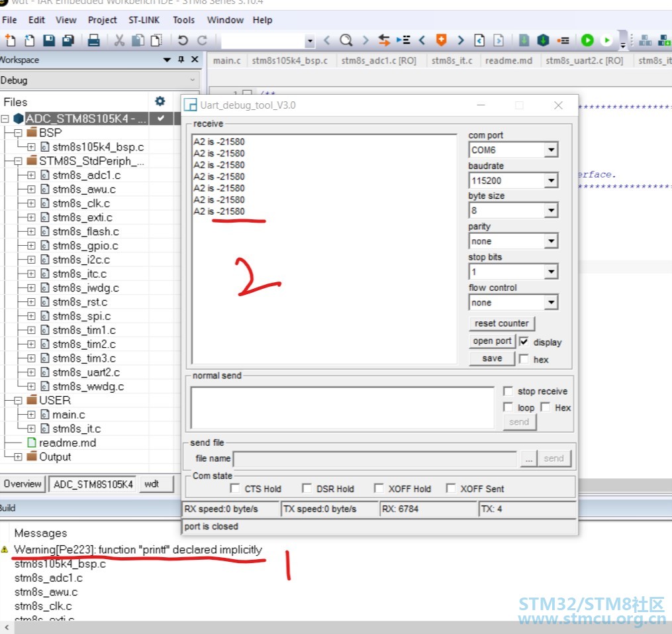Open the byte size dropdown
Screen dimensions: 672x634
click(x=551, y=210)
